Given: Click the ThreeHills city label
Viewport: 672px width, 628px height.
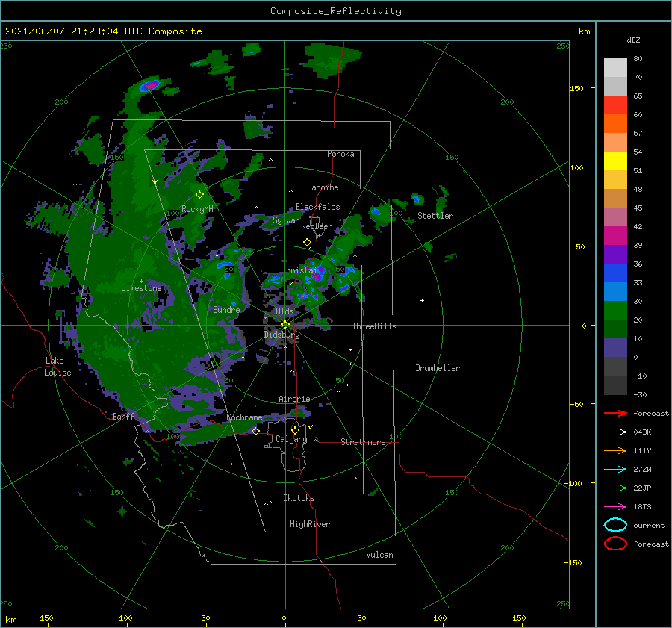Looking at the screenshot, I should tap(375, 326).
